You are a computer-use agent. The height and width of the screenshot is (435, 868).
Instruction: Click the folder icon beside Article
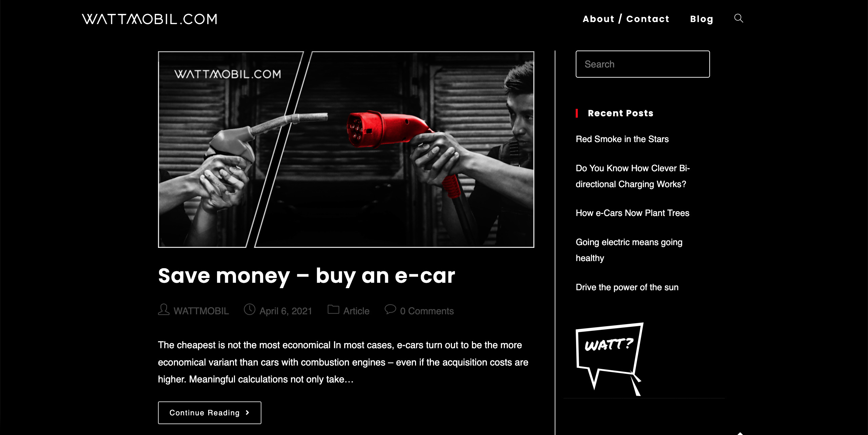[333, 310]
